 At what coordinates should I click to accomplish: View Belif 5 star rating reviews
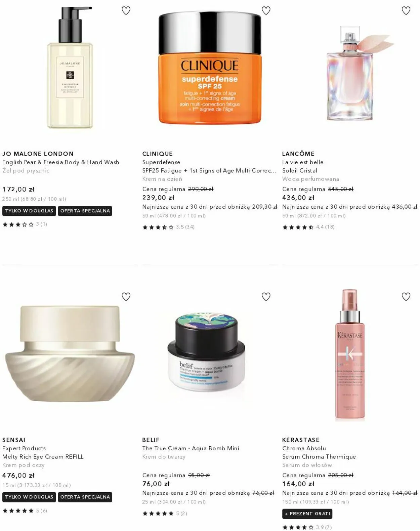(165, 514)
